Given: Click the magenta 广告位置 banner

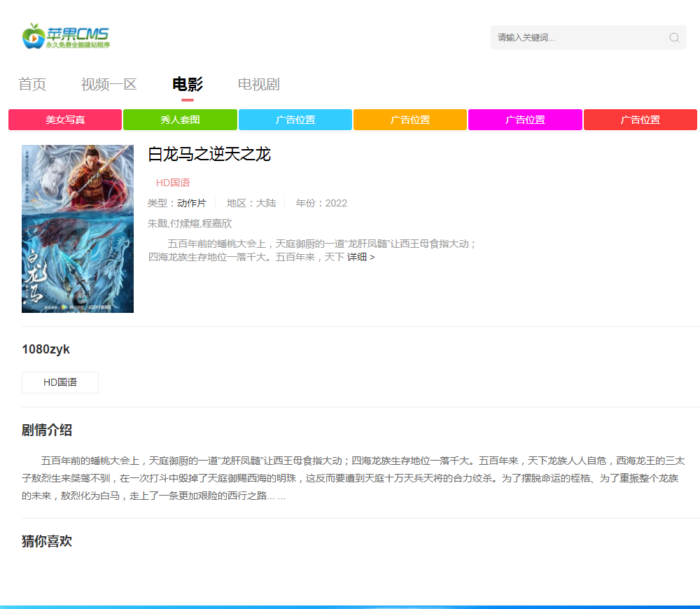Looking at the screenshot, I should point(525,120).
